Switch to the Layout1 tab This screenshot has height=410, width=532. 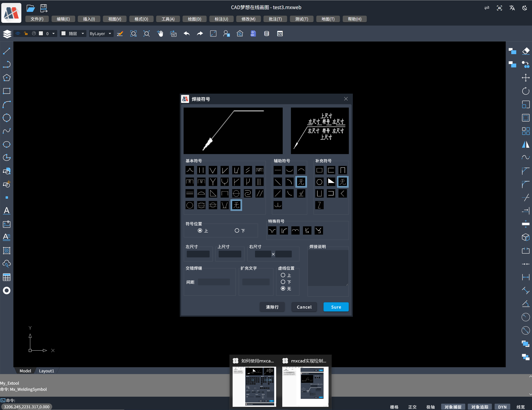(x=46, y=371)
